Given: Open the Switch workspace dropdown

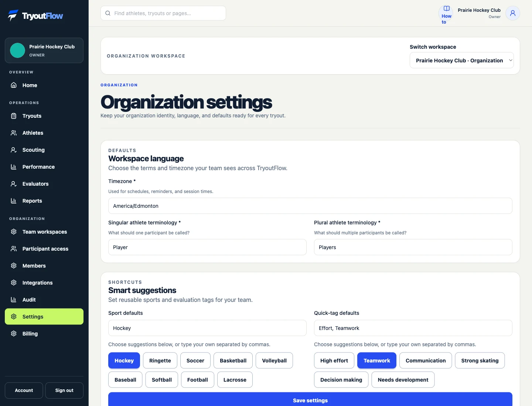Looking at the screenshot, I should point(462,61).
